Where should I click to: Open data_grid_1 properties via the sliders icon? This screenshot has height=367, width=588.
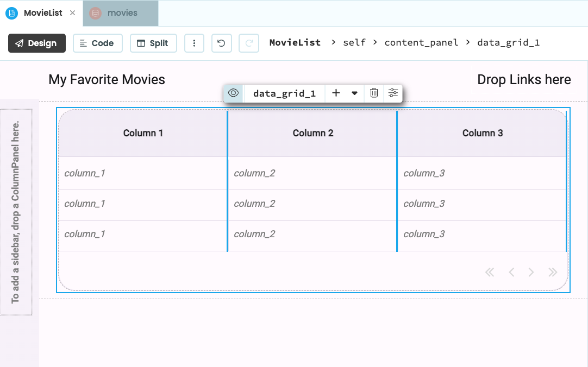click(393, 93)
